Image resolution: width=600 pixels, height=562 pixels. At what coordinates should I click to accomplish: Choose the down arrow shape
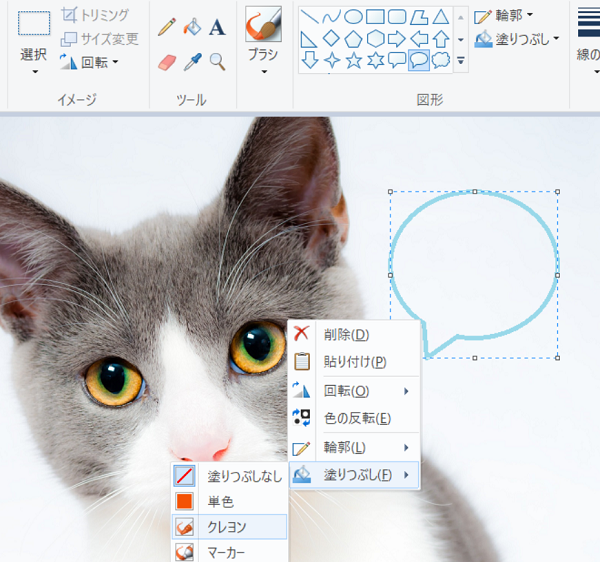[310, 60]
